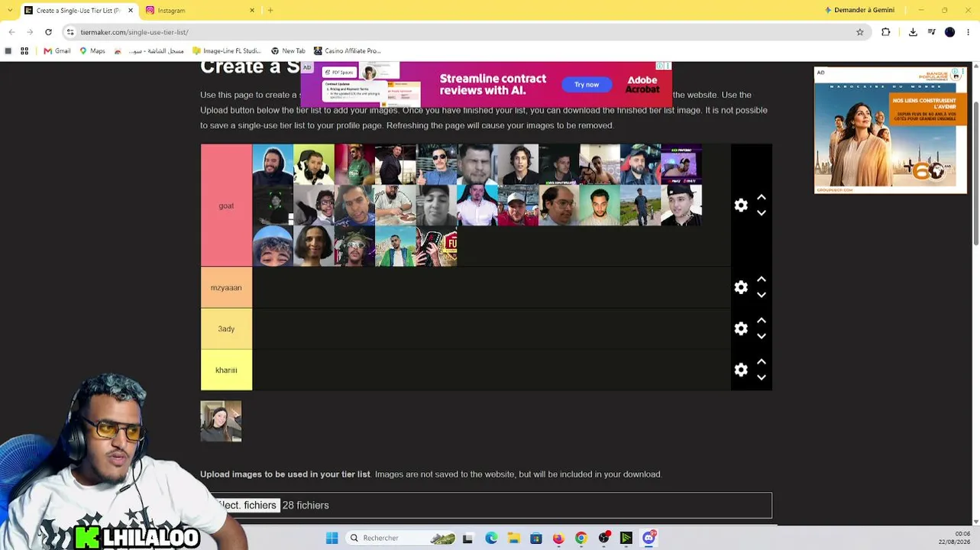Click the choose files upload button
The height and width of the screenshot is (550, 980).
[x=246, y=505]
